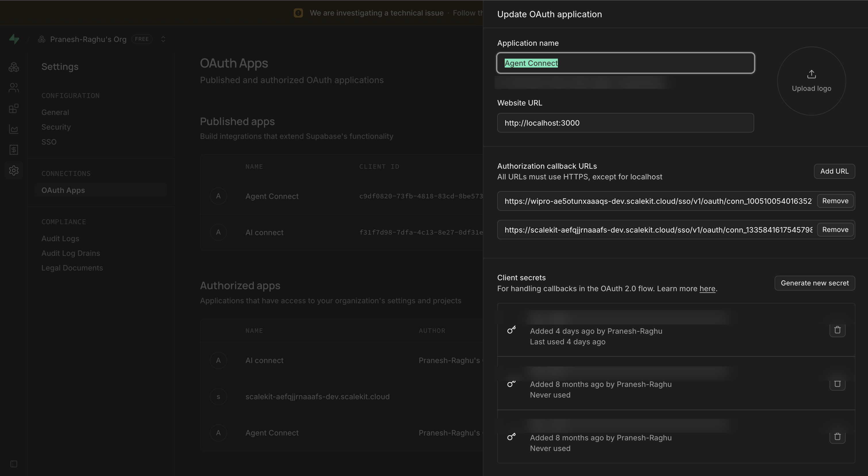Click key icon of last Never used secret
This screenshot has width=868, height=476.
coord(512,437)
